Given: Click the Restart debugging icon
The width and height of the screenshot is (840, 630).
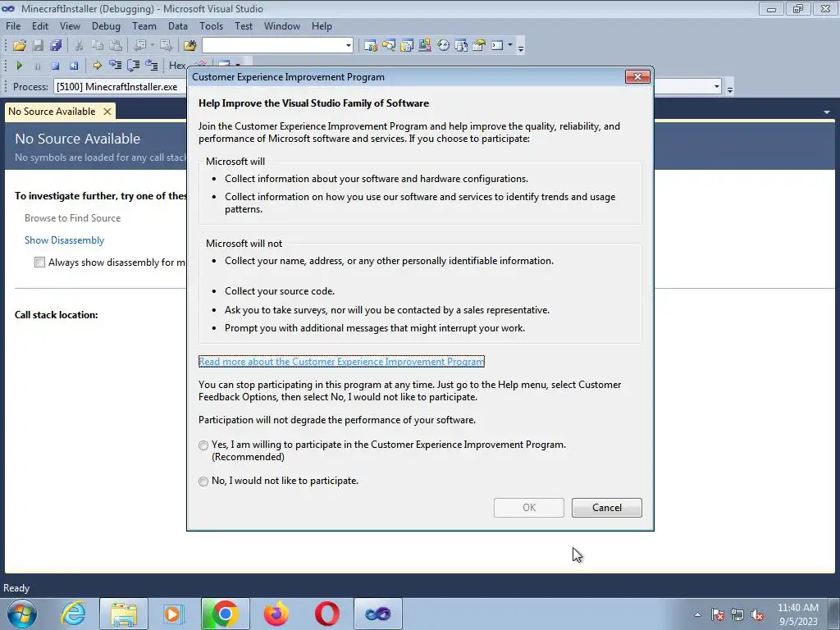Looking at the screenshot, I should click(x=73, y=66).
